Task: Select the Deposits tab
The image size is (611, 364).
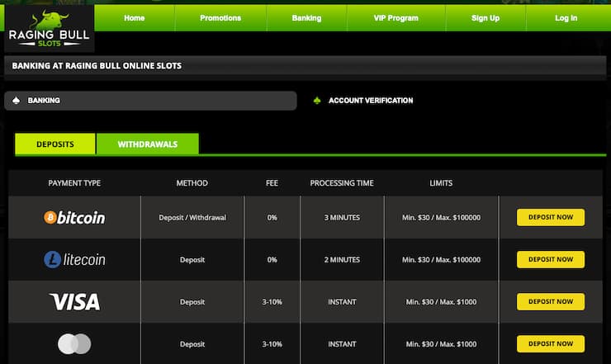Action: click(55, 144)
